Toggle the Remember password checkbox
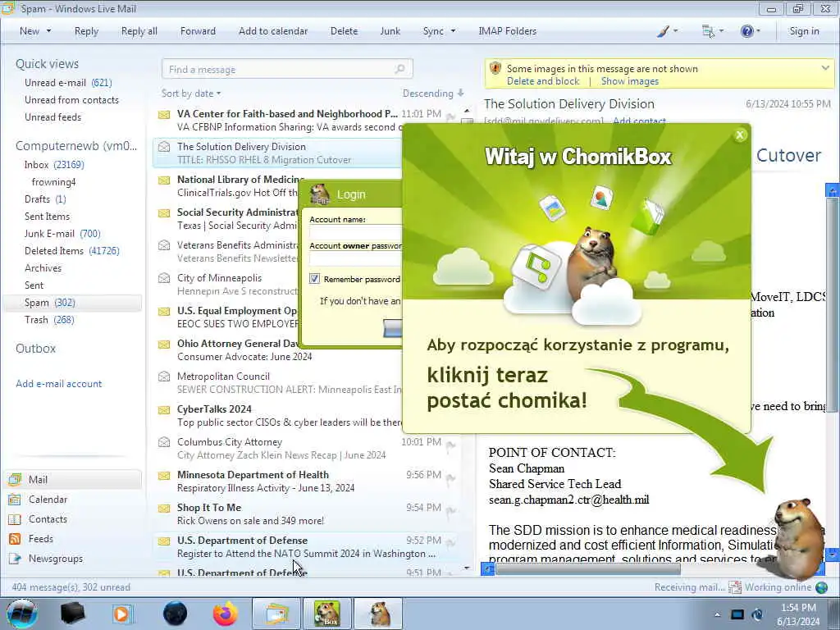The height and width of the screenshot is (630, 840). point(314,279)
